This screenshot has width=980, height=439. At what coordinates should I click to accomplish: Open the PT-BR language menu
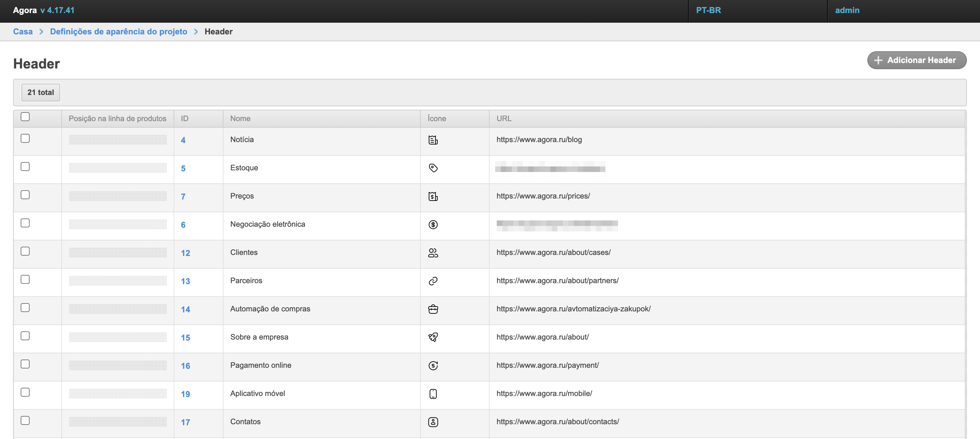coord(708,10)
